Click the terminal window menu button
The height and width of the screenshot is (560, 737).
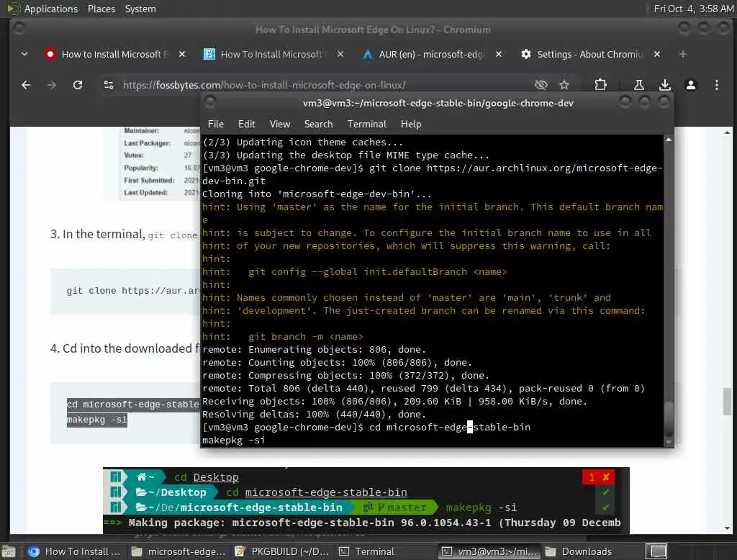(x=209, y=102)
